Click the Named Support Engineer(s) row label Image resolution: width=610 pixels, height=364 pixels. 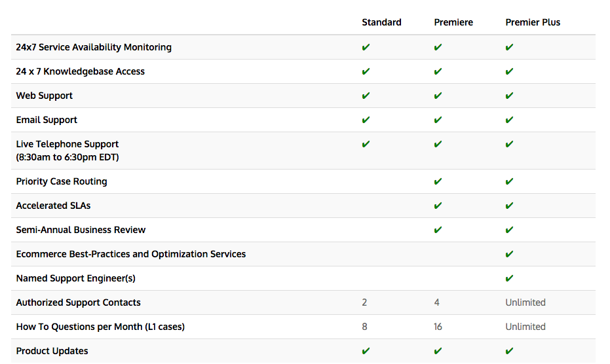(x=75, y=278)
